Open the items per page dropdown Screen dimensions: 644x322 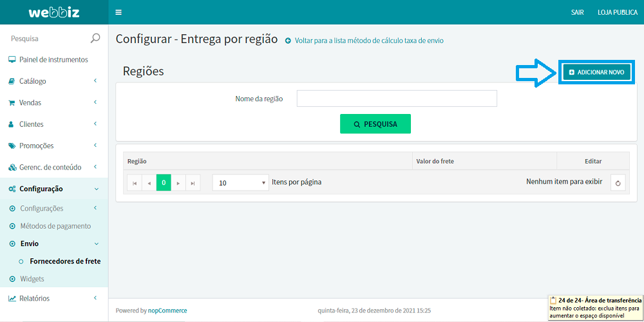coord(240,183)
